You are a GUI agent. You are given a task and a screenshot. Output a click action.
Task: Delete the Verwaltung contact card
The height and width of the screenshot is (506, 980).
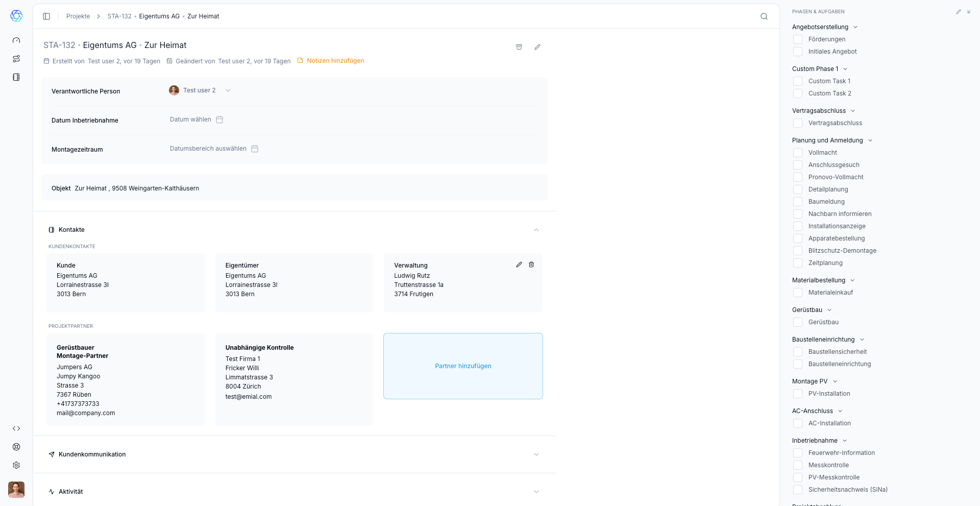point(531,264)
